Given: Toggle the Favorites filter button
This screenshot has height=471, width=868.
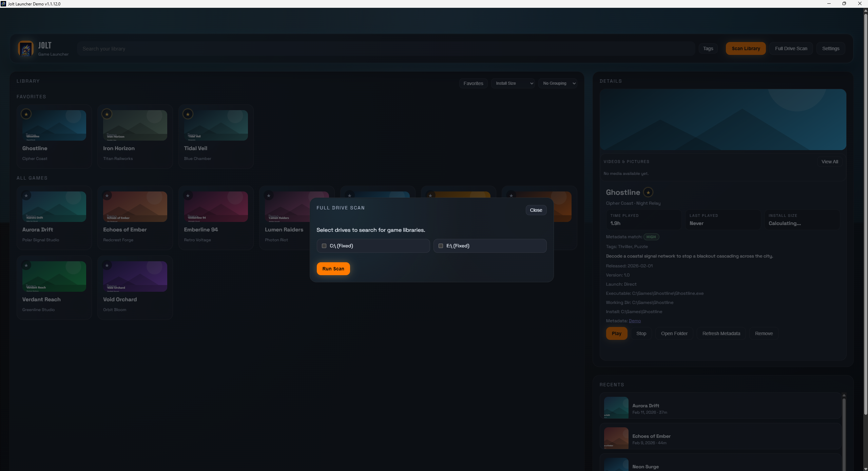Looking at the screenshot, I should point(473,83).
